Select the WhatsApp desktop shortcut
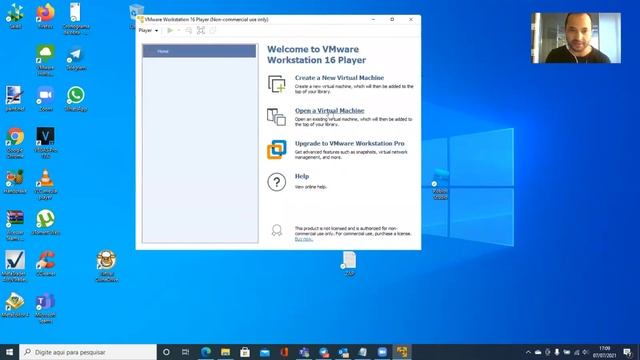This screenshot has height=360, width=640. [76, 99]
